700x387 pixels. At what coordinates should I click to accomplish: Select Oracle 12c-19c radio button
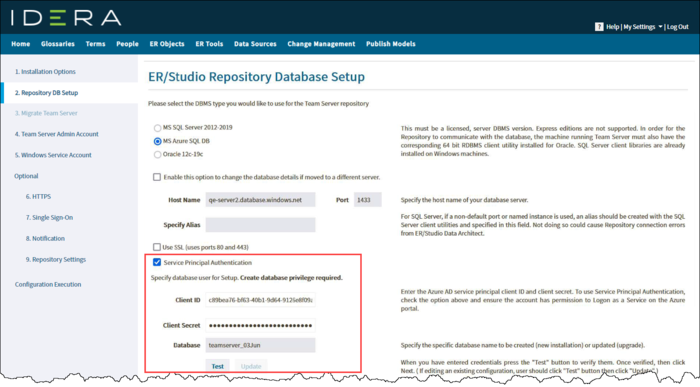157,154
